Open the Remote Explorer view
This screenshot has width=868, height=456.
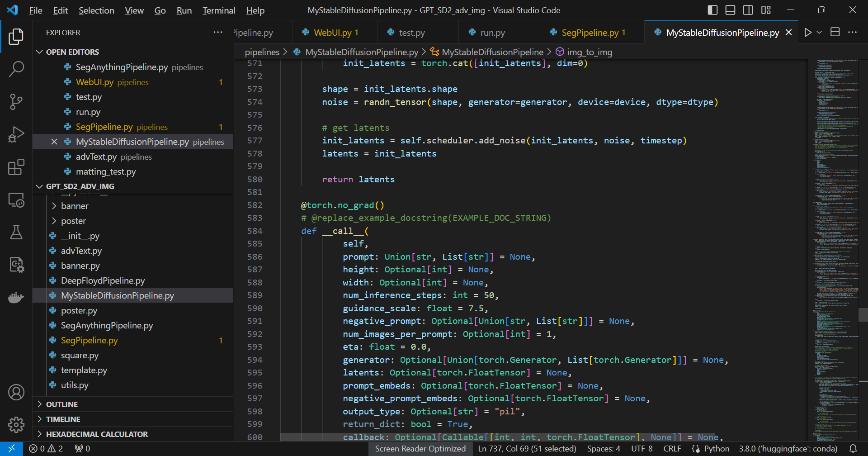point(16,199)
